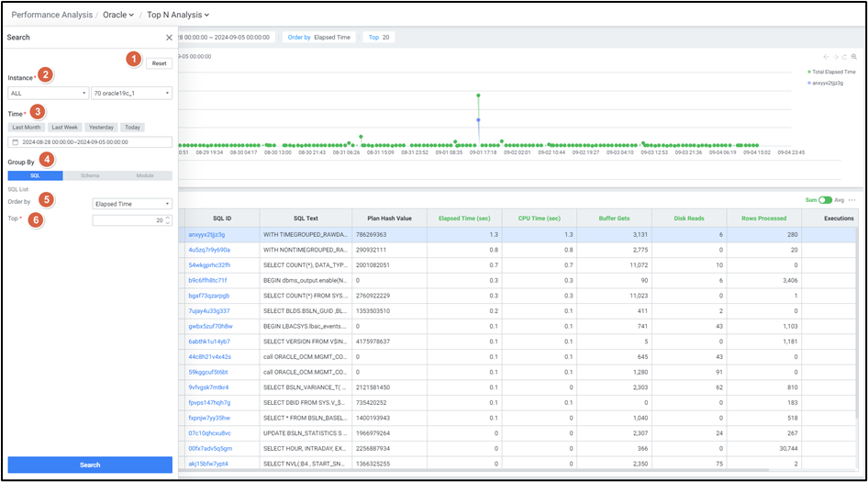Choose the Last Week time preset
The width and height of the screenshot is (868, 482).
pos(65,128)
